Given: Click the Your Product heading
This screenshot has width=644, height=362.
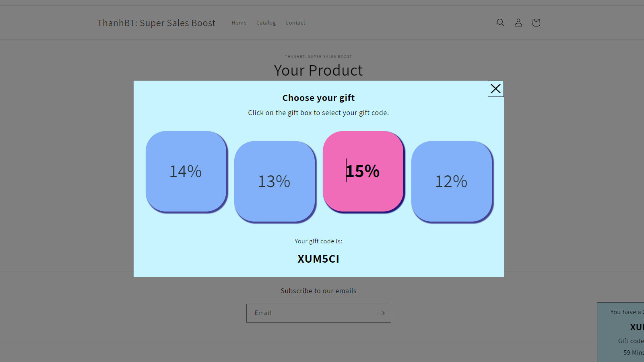Looking at the screenshot, I should [318, 70].
